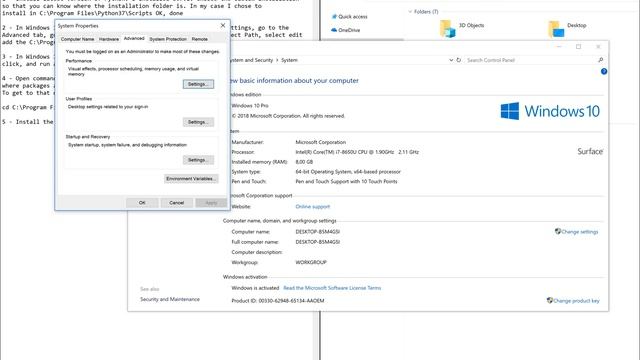Click the Windows 10 logo
The height and width of the screenshot is (360, 640).
pyautogui.click(x=550, y=111)
